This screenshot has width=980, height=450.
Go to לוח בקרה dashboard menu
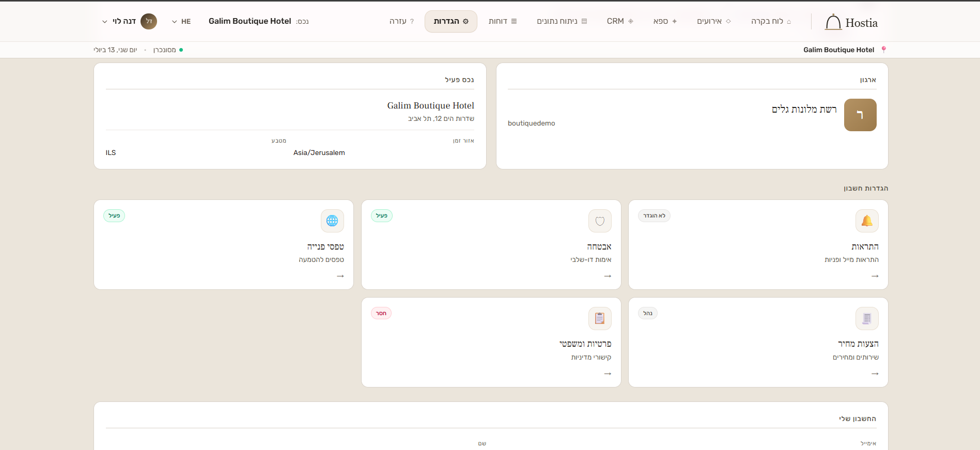(771, 21)
